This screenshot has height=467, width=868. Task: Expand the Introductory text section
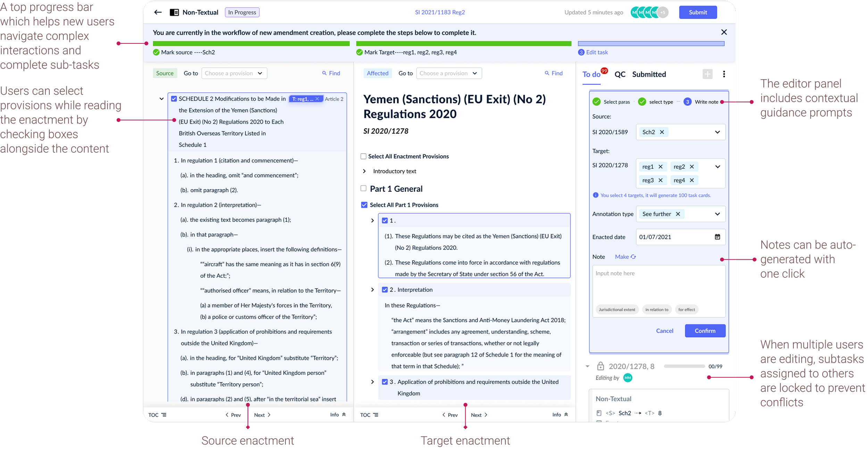pyautogui.click(x=364, y=171)
